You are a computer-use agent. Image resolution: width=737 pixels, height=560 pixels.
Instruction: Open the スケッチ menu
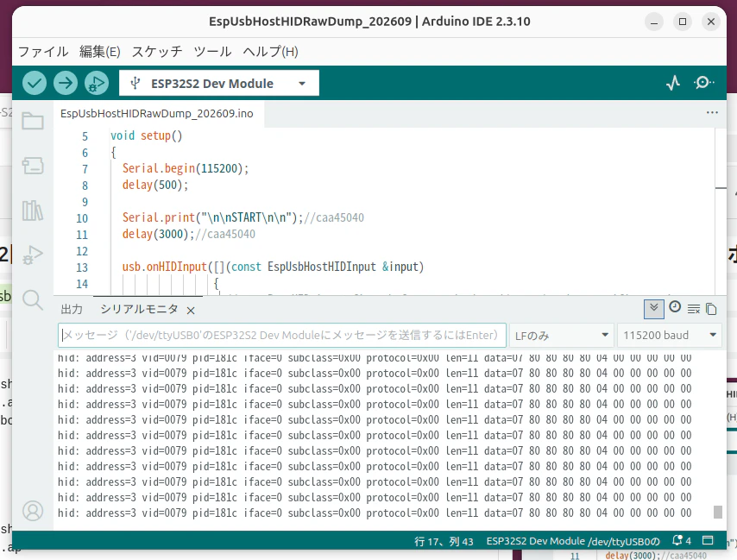coord(157,51)
